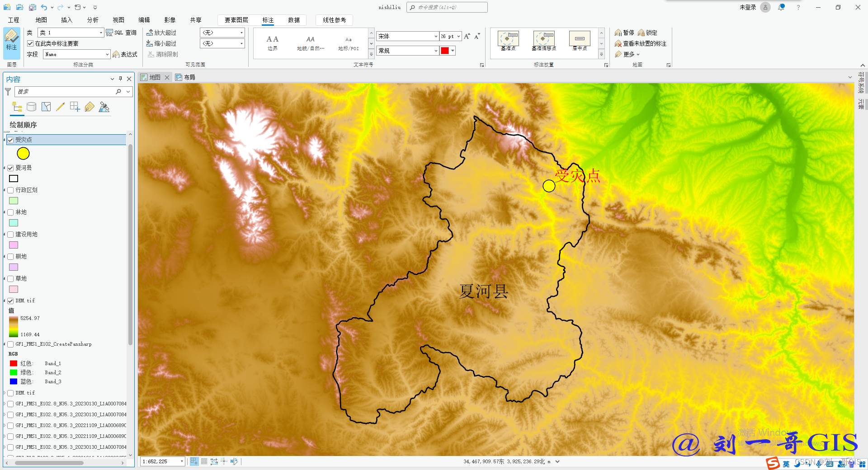Select List by Perspective Imagery satellite icon
This screenshot has width=868, height=470.
click(x=104, y=107)
